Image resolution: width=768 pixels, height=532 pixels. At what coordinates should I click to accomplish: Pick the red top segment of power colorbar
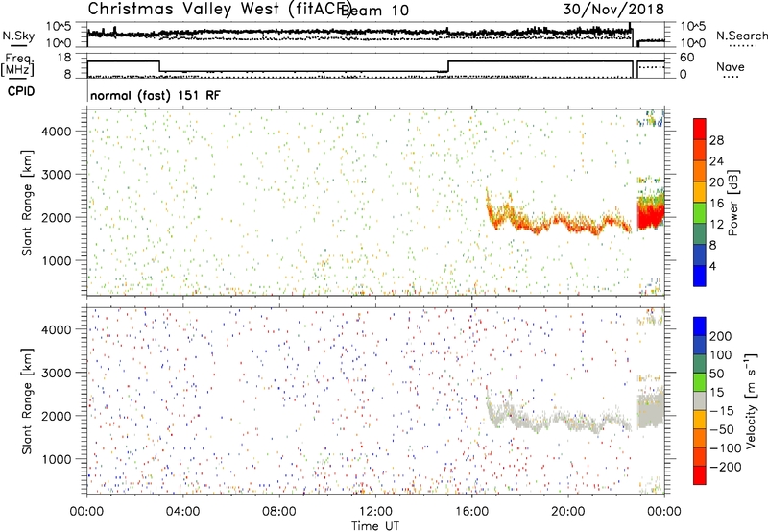[x=700, y=130]
